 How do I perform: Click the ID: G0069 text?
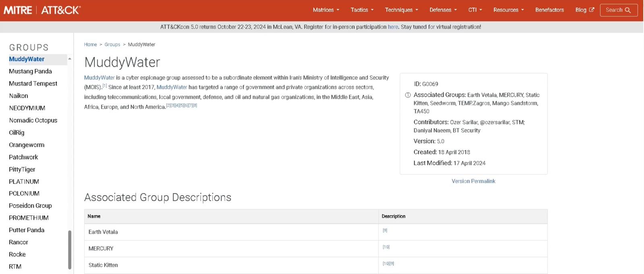point(426,84)
